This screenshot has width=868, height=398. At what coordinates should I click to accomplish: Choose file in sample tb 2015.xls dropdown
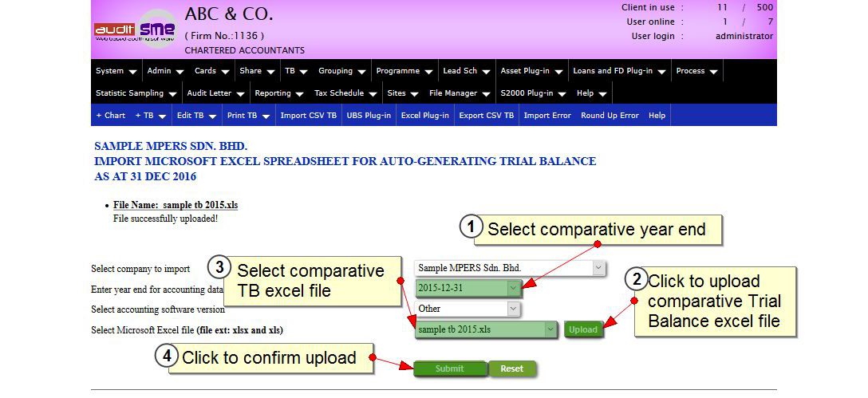(486, 329)
